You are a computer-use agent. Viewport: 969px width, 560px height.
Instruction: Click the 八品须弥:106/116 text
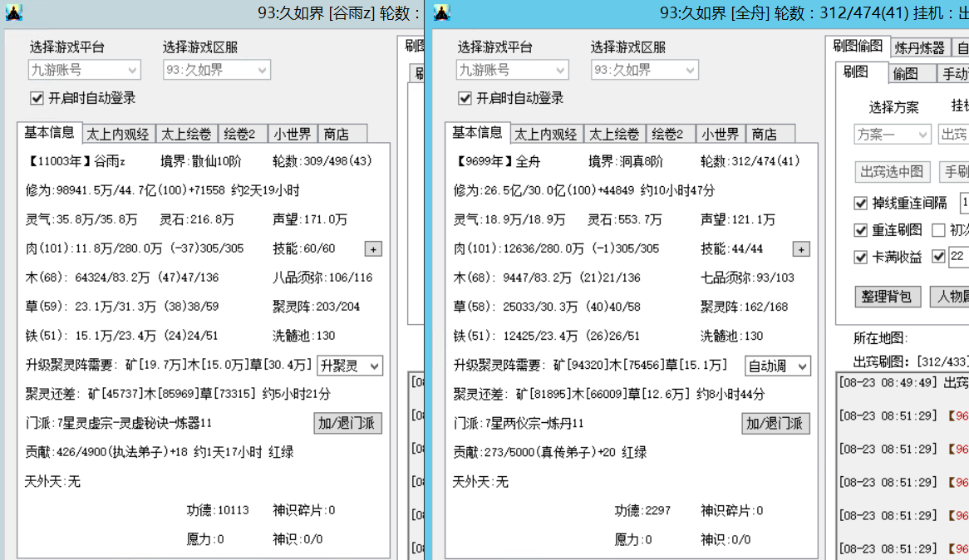(322, 278)
